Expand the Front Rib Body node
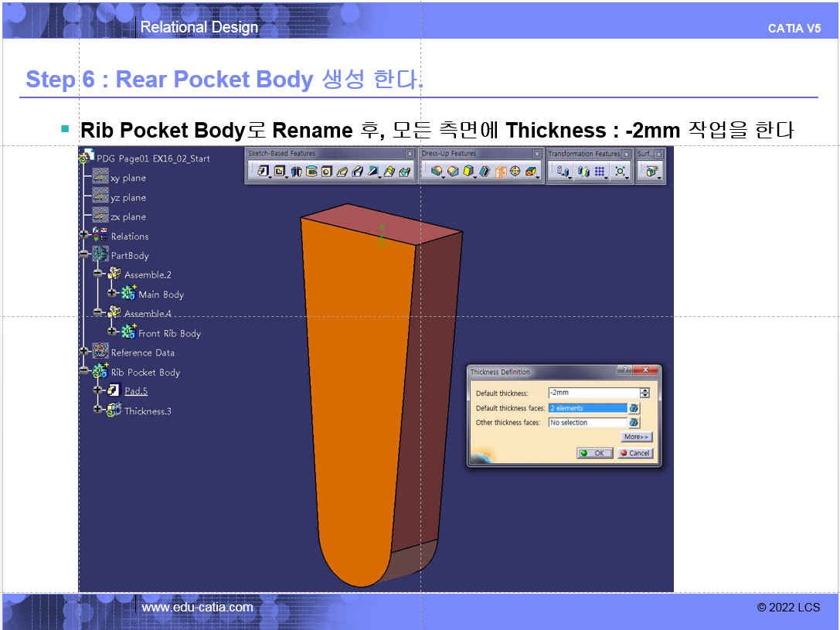The width and height of the screenshot is (840, 630). [113, 333]
